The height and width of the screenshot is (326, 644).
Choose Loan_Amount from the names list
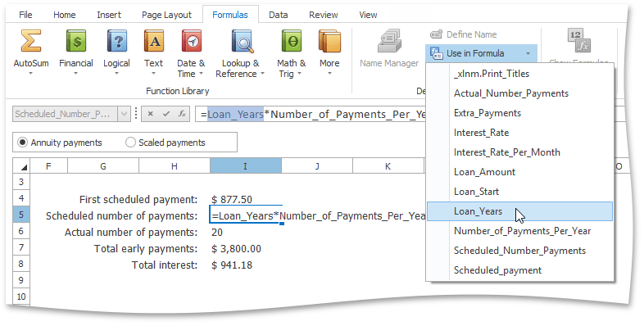[x=520, y=172]
